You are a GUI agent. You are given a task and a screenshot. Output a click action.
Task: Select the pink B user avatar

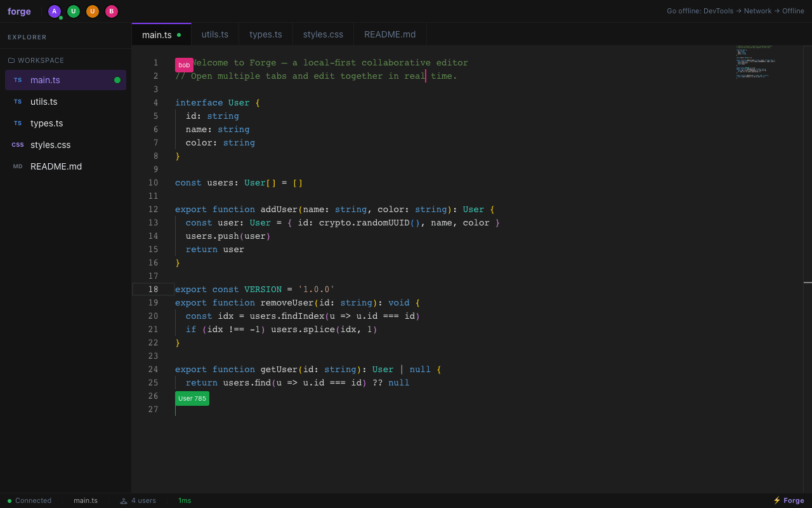[x=112, y=11]
